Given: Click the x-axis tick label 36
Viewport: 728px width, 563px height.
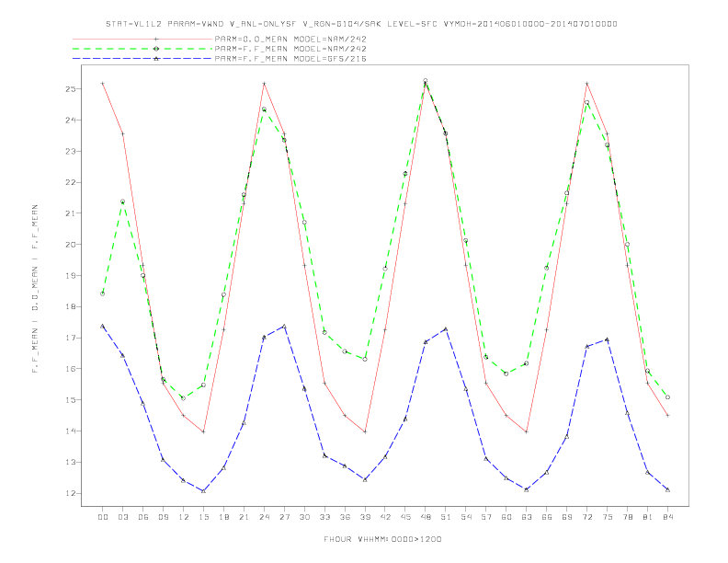Looking at the screenshot, I should [345, 517].
